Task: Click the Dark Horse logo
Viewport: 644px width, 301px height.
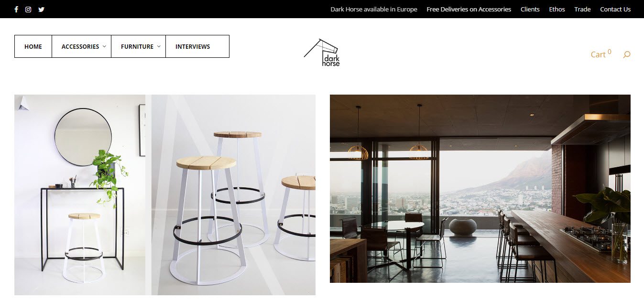Action: [x=322, y=53]
